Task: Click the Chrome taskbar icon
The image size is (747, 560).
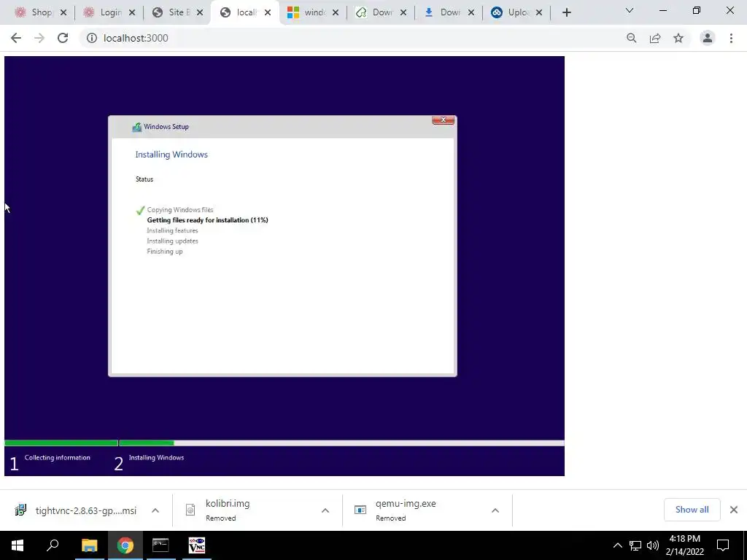Action: [125, 545]
